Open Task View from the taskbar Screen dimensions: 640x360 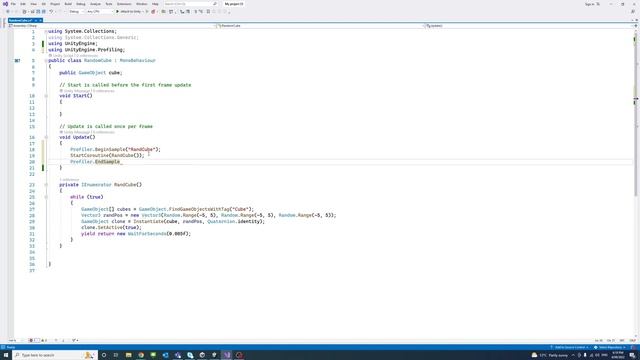click(116, 355)
